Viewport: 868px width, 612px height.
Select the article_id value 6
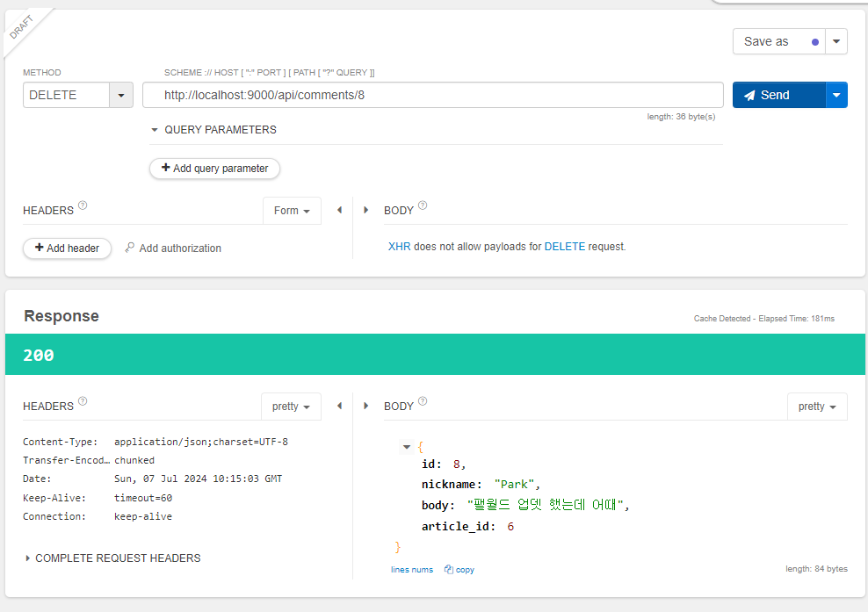[x=510, y=526]
